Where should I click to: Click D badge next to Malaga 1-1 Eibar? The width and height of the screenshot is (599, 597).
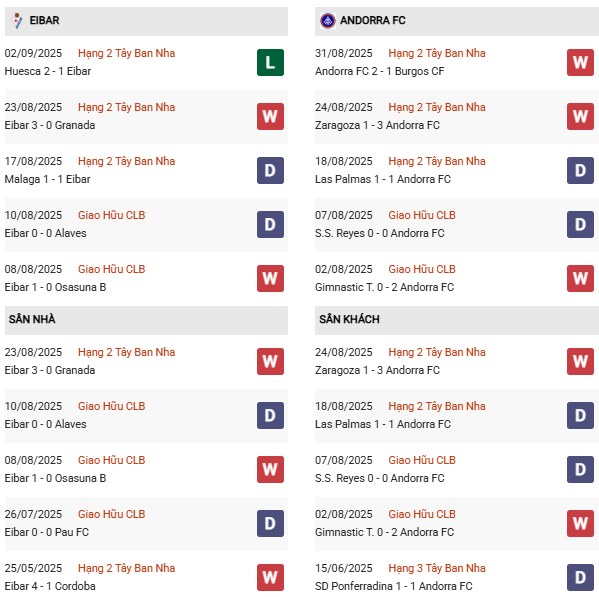270,170
